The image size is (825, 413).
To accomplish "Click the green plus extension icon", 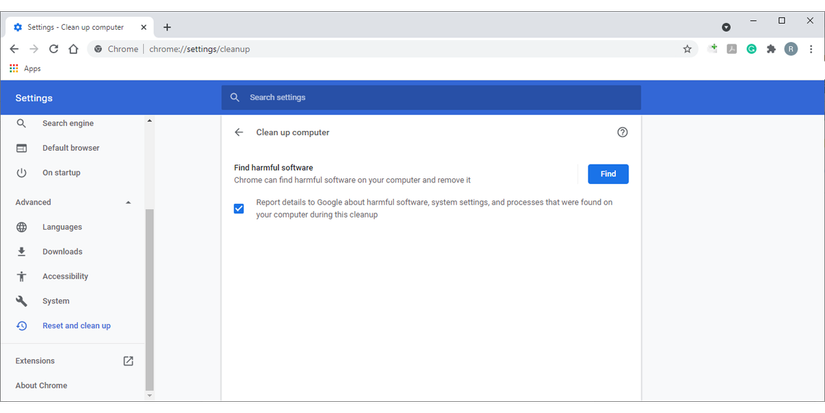I will click(712, 48).
